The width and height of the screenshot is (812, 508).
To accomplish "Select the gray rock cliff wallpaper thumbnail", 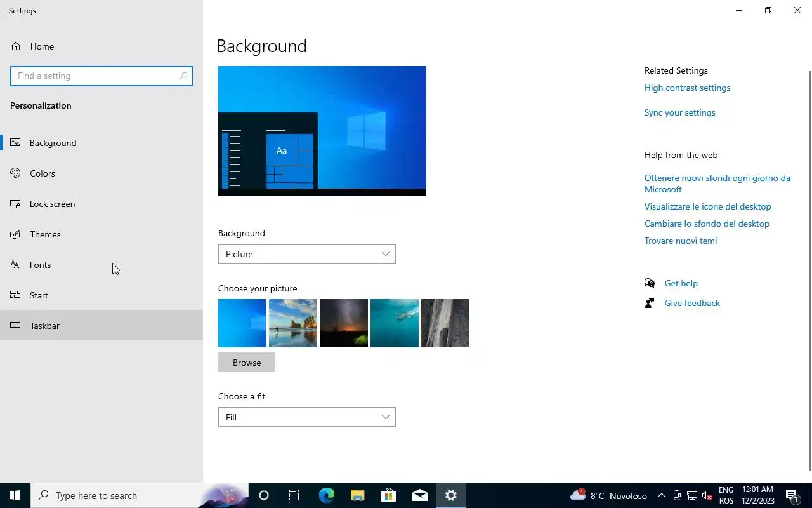I will tap(445, 323).
